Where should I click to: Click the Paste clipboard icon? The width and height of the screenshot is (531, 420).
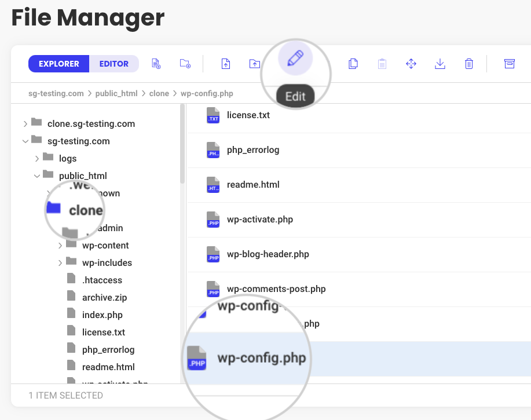[382, 64]
